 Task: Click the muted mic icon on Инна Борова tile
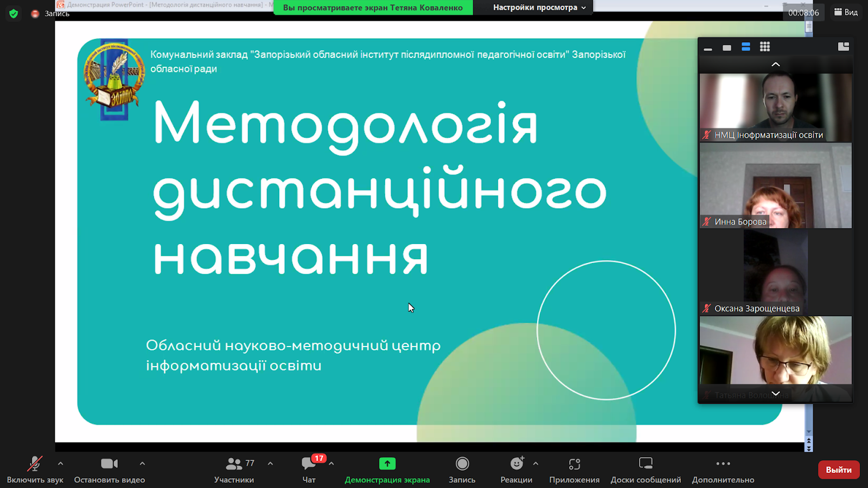tap(706, 221)
